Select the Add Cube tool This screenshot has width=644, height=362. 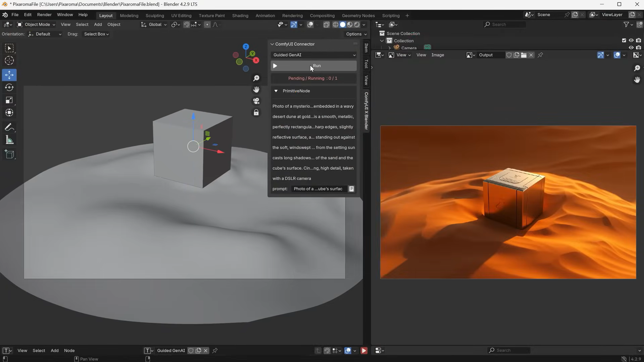9,154
